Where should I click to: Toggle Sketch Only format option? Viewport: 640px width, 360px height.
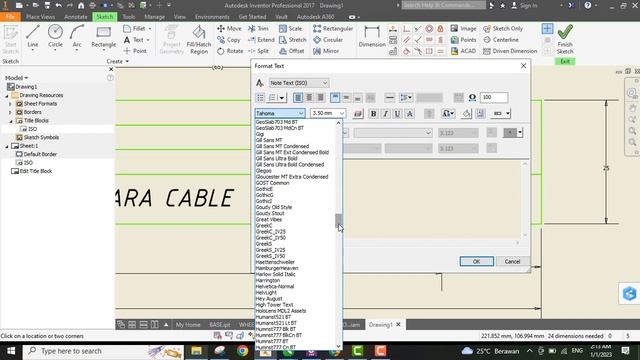pos(503,29)
